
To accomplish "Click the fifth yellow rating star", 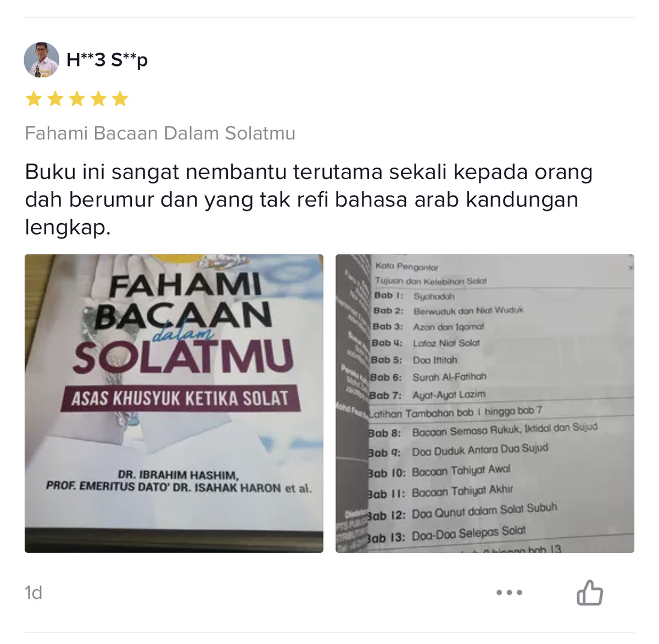I will pos(120,99).
